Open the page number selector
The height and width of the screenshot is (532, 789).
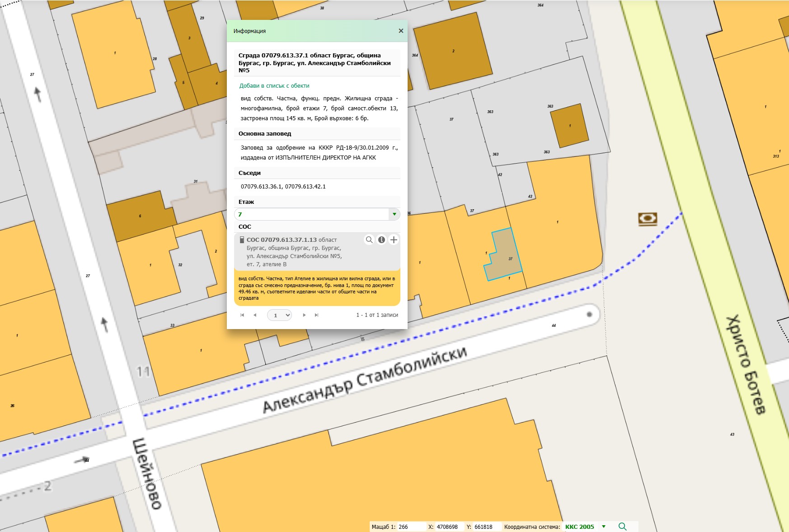pos(279,315)
